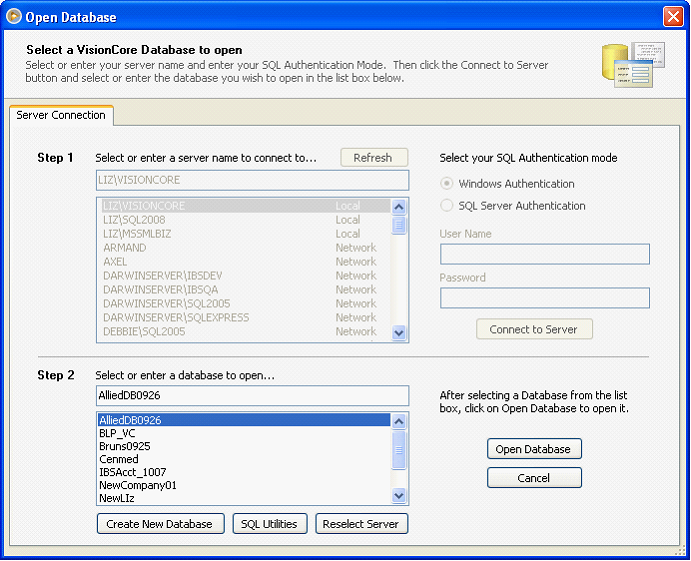Click the database illustration icon in header
Viewport: 691px width, 561px height.
[x=633, y=65]
